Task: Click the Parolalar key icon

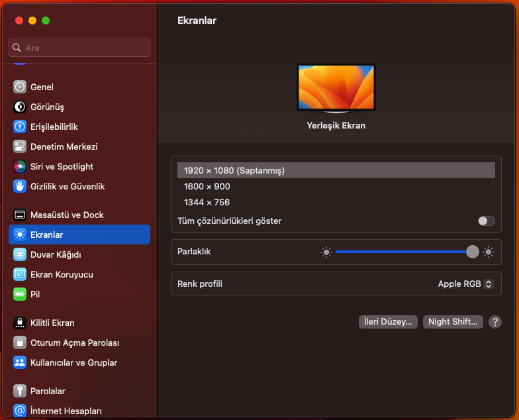Action: pos(20,391)
